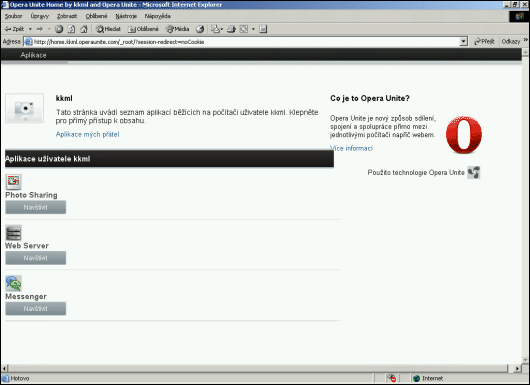Click the Refresh page icon
Viewport: 530px width, 385px height.
click(71, 29)
